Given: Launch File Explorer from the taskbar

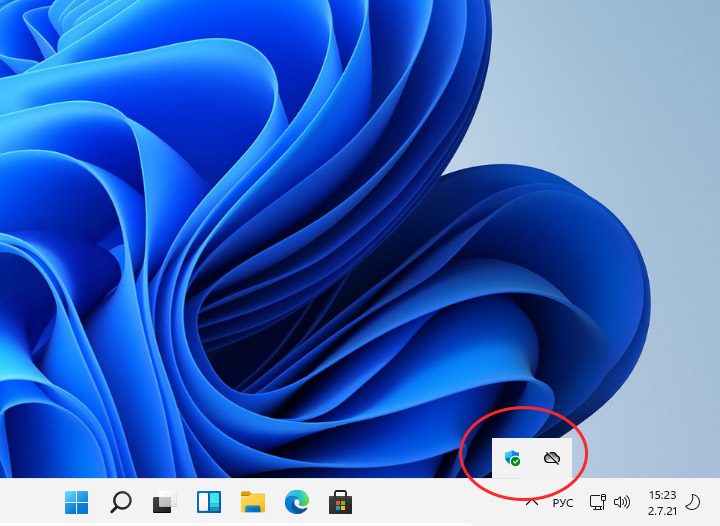Looking at the screenshot, I should tap(253, 502).
